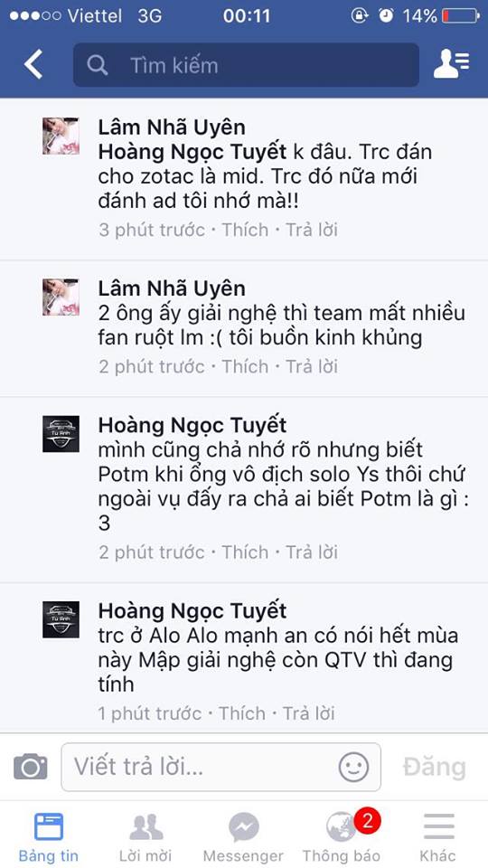Tap the camera icon to attach photo
Viewport: 488px width, 868px height.
tap(31, 767)
